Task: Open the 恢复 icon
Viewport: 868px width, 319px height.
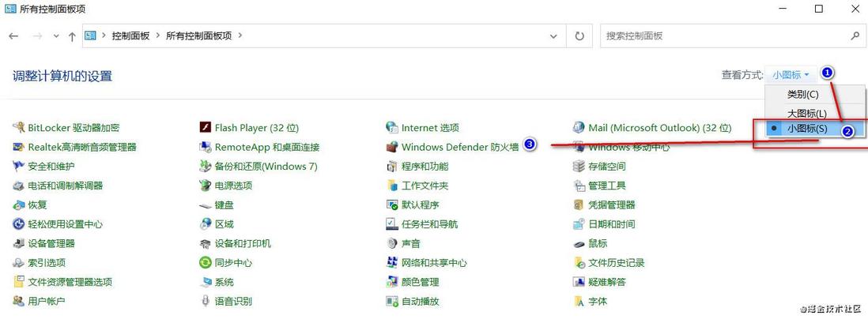Action: 19,205
